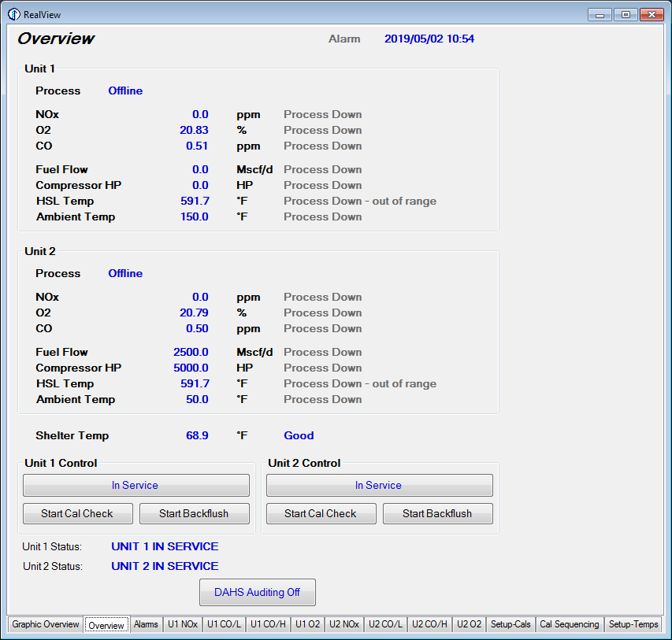Switch to the U2 CO/H tab
The width and height of the screenshot is (672, 640).
[429, 624]
